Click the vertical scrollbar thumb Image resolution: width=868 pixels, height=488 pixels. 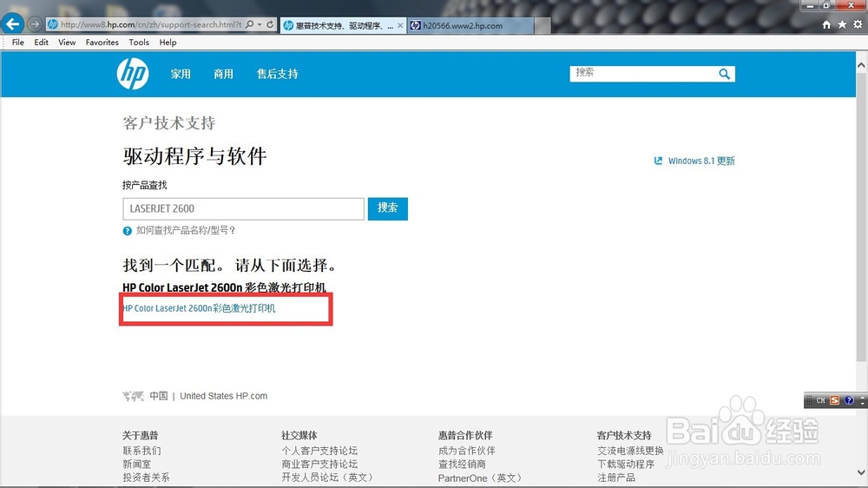[861, 216]
